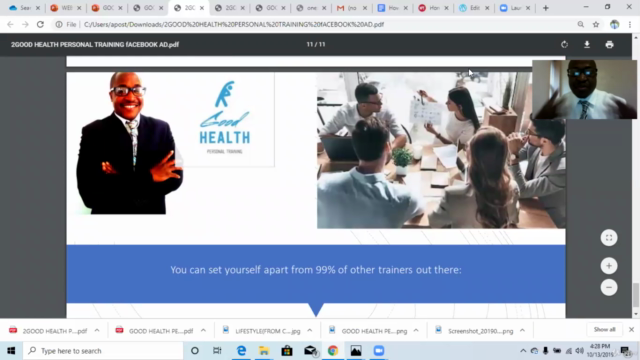This screenshot has width=640, height=360.
Task: Print the PDF document
Action: pyautogui.click(x=609, y=44)
